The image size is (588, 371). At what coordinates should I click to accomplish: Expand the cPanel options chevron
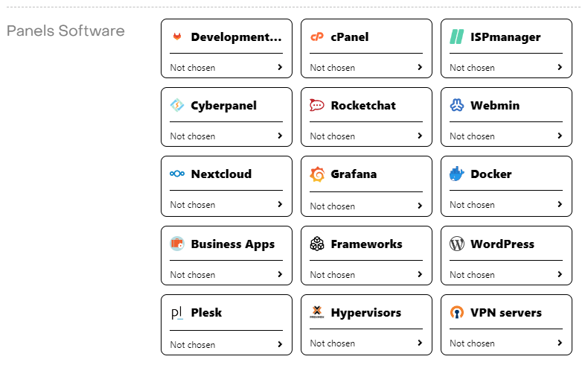click(x=420, y=67)
